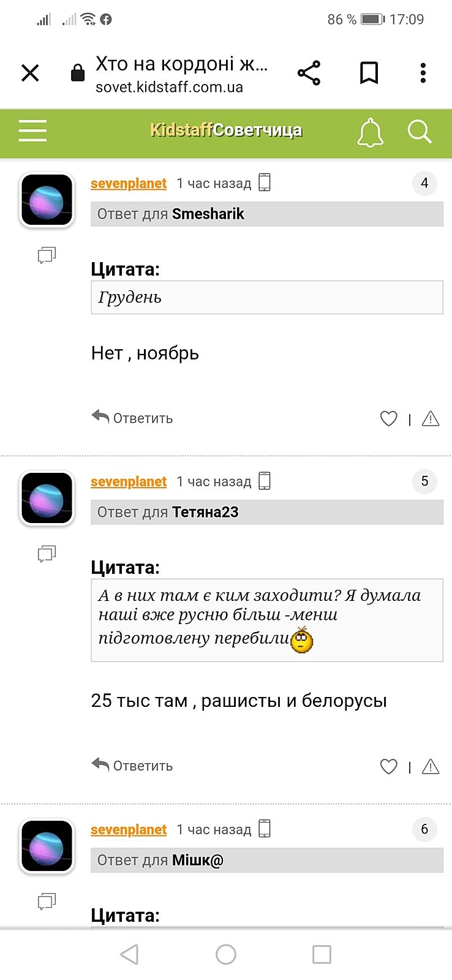Open the browser three-dot overflow menu
The width and height of the screenshot is (452, 980).
coord(423,73)
